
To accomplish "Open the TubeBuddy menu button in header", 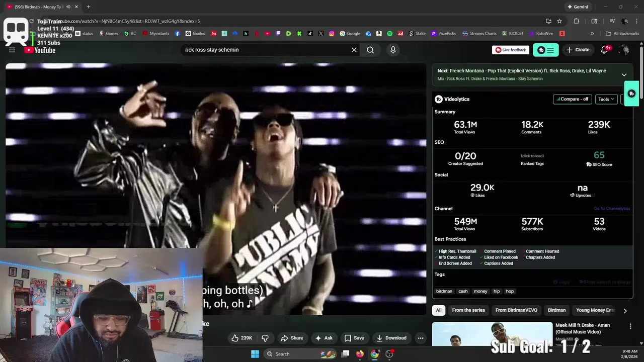I will (x=545, y=50).
